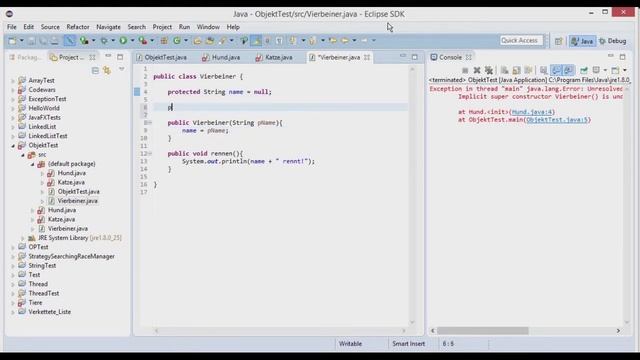This screenshot has width=640, height=360.
Task: Click the Clear Console icon
Action: point(504,70)
